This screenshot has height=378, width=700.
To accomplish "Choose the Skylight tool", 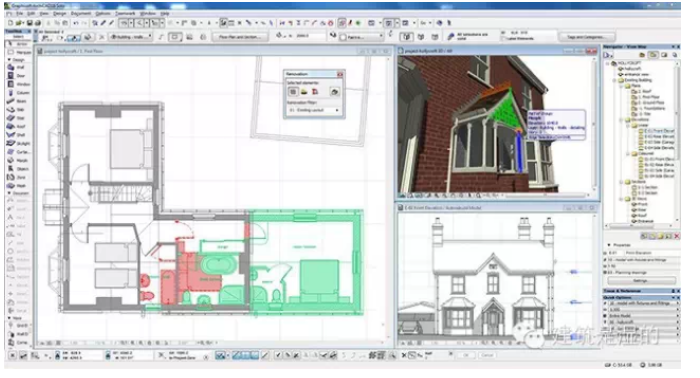I will tap(18, 144).
